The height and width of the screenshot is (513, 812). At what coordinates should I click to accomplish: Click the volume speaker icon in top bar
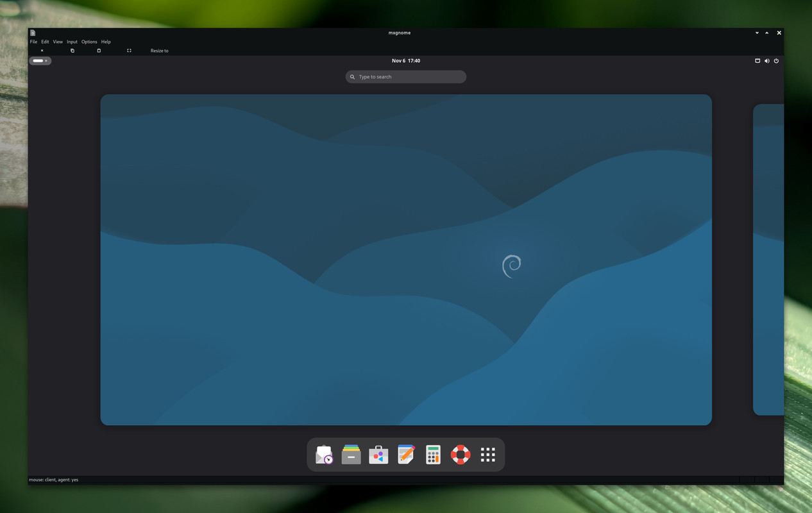766,61
